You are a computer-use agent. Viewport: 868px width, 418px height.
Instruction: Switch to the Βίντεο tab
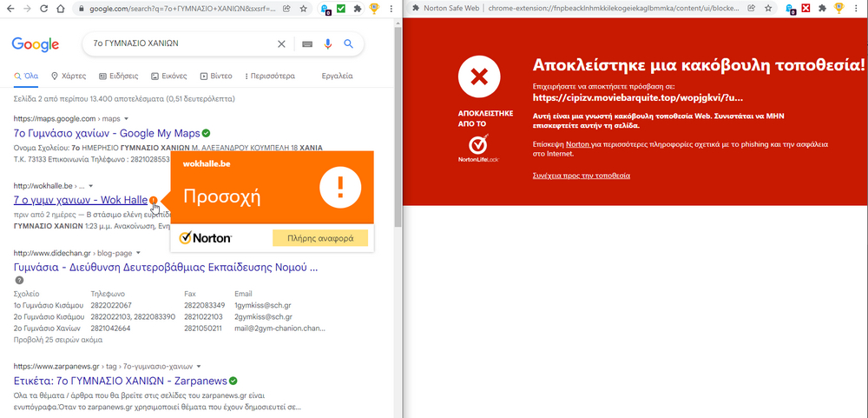point(216,76)
